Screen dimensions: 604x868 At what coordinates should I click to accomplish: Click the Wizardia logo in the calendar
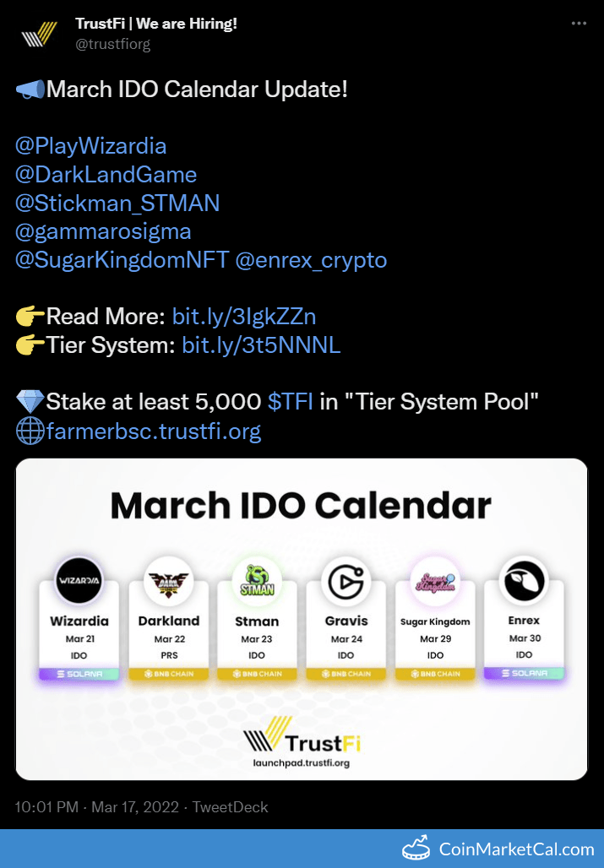(x=79, y=581)
